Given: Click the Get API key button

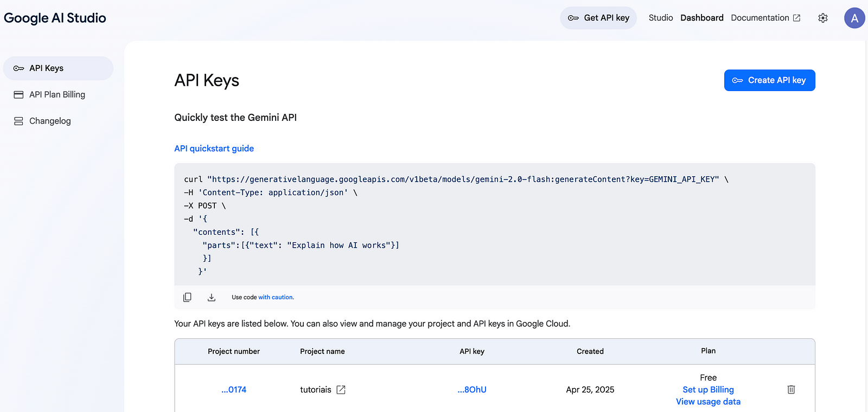Looking at the screenshot, I should (598, 18).
